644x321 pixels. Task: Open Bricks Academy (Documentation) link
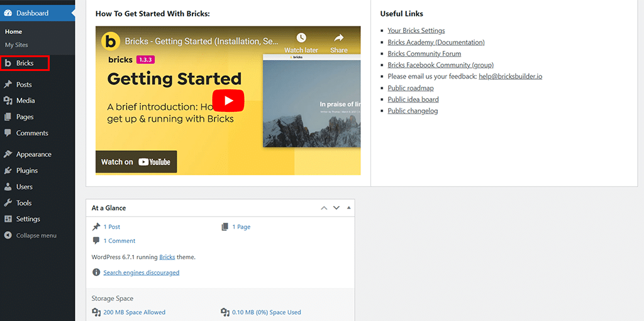(436, 42)
